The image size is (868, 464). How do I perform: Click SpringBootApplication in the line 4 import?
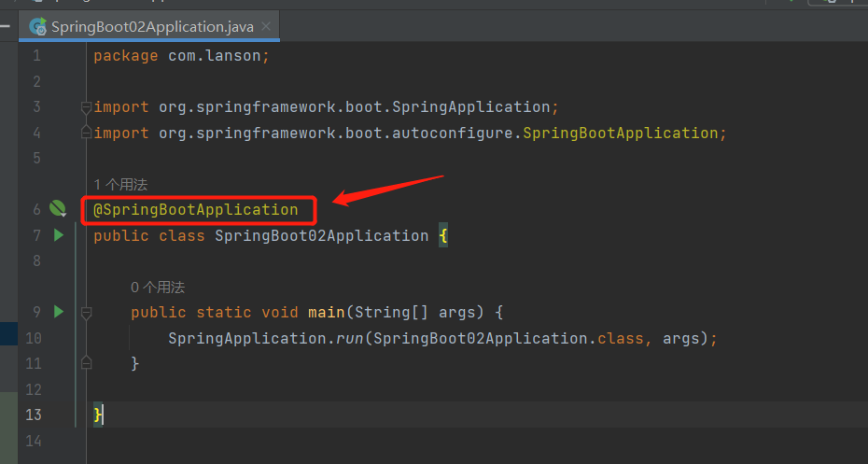[621, 133]
